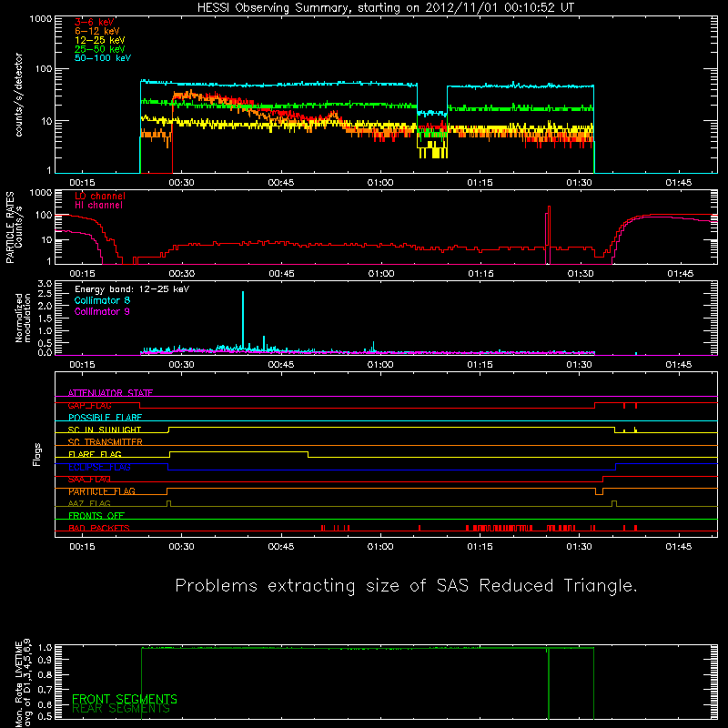Click the HESSI Observing Summary title
The width and height of the screenshot is (728, 728).
385,8
